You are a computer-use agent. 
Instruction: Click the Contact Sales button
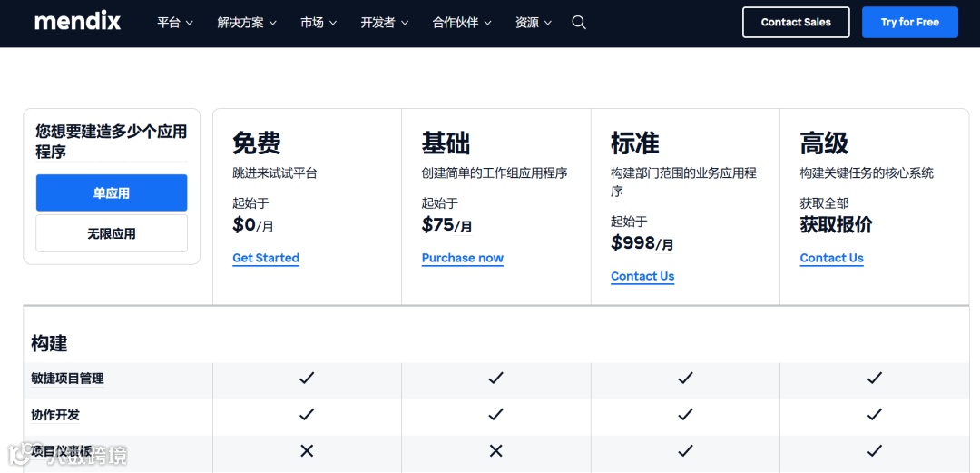[796, 23]
